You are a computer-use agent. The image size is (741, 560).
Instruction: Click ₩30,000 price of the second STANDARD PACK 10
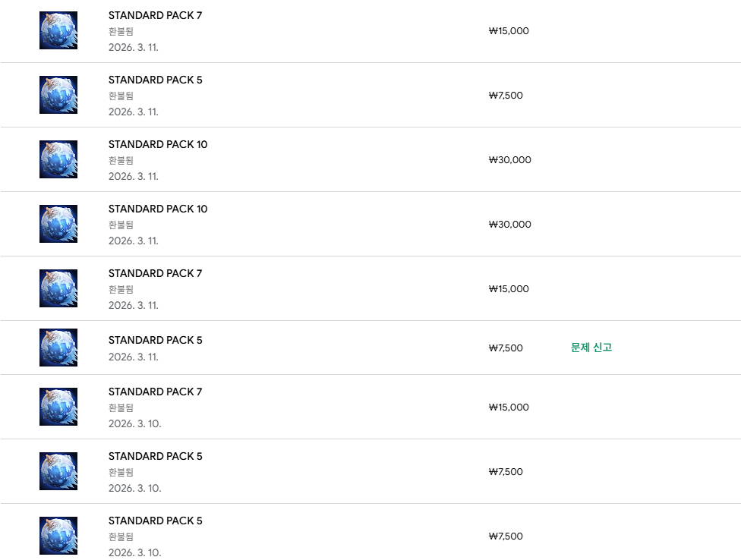[x=509, y=225]
